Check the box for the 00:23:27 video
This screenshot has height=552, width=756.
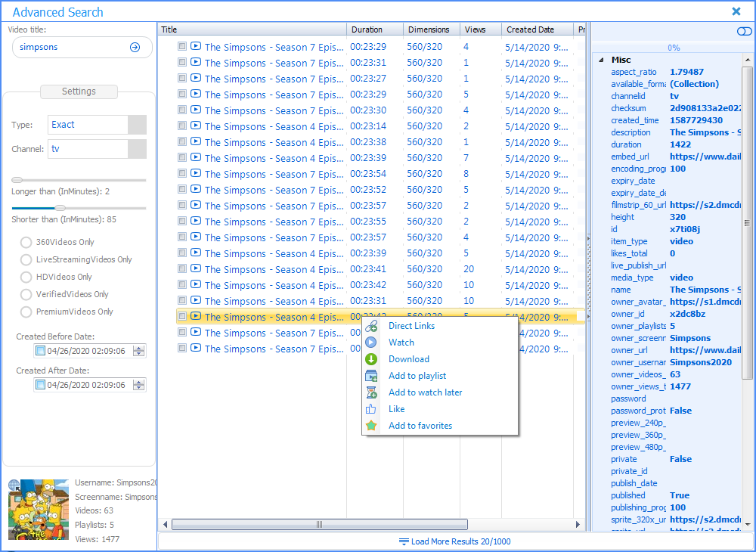(181, 78)
